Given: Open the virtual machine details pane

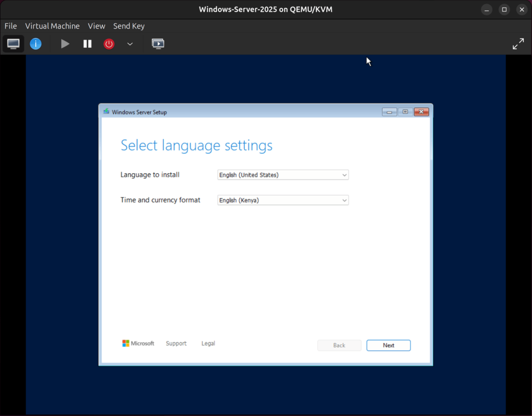Looking at the screenshot, I should pyautogui.click(x=35, y=44).
